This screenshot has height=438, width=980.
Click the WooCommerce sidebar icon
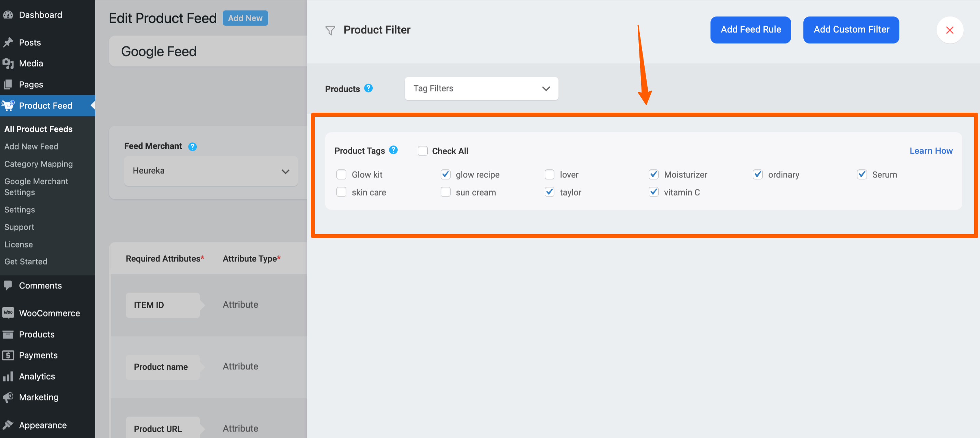point(8,313)
